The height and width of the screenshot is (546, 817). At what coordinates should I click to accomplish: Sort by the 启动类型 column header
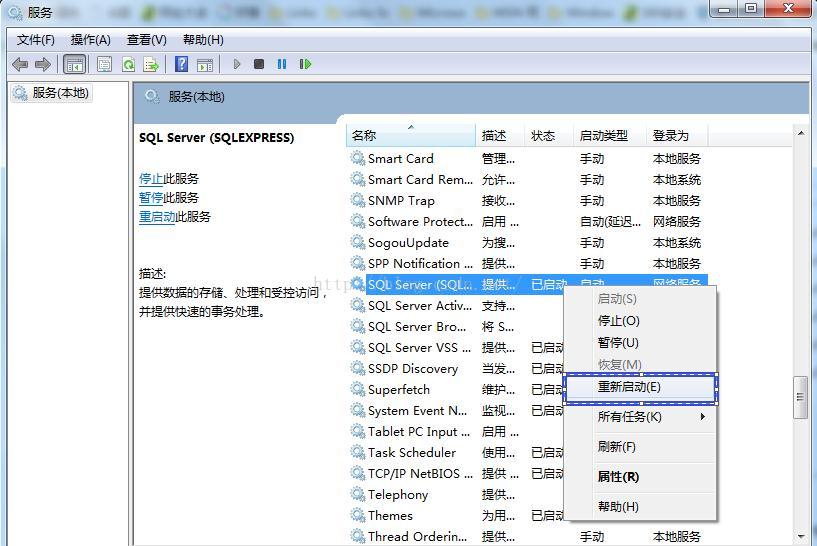tap(610, 136)
